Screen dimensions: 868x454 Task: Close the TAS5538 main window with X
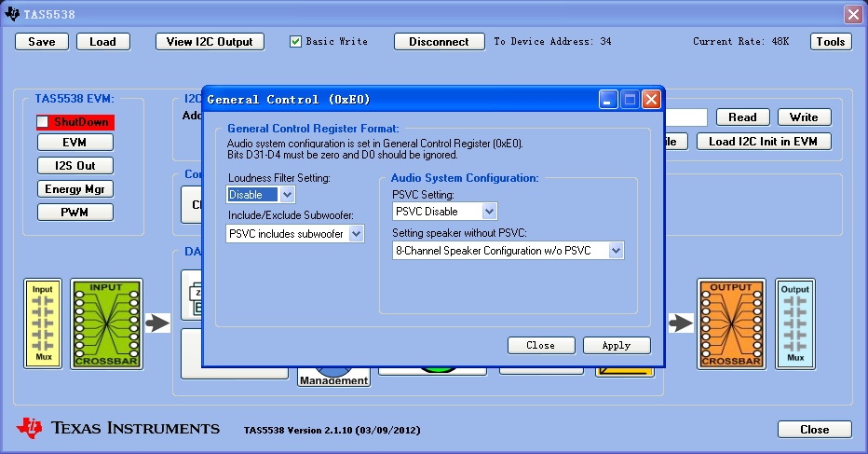(853, 14)
